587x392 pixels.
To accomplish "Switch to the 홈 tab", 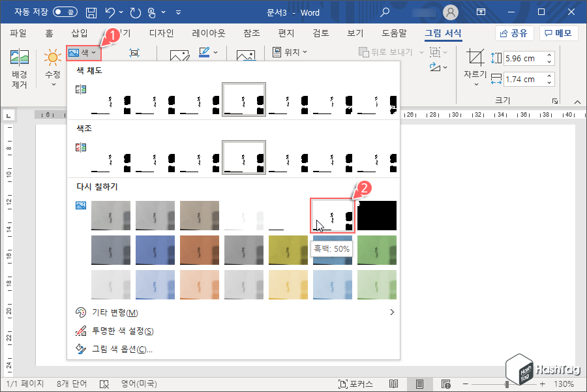I will (49, 33).
